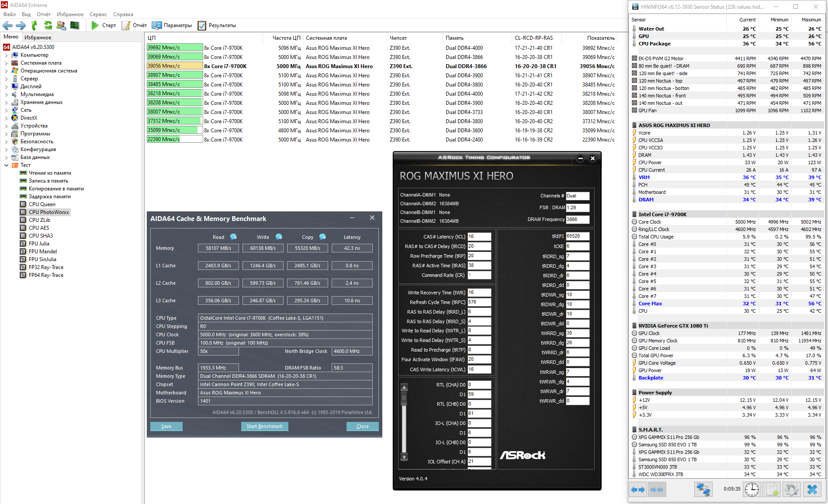Click the Refresh Cycle Time (tRFC) field
This screenshot has height=504, width=828.
[479, 302]
